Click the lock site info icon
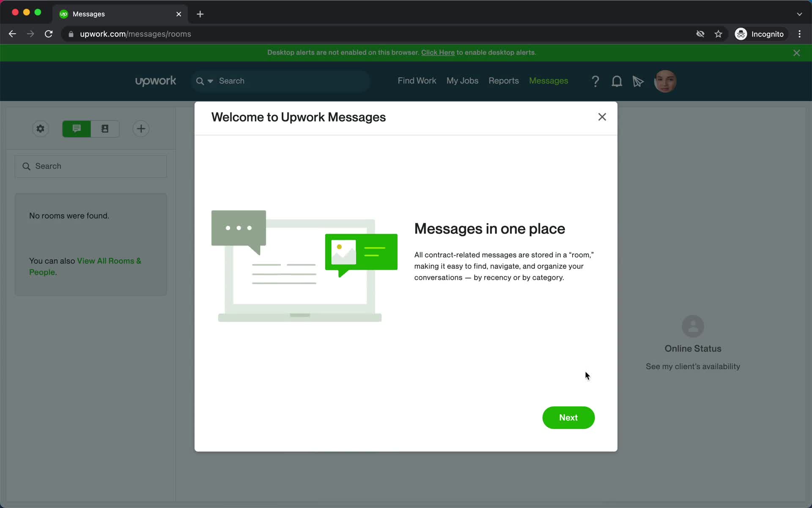Screen dimensions: 812x508 point(71,34)
